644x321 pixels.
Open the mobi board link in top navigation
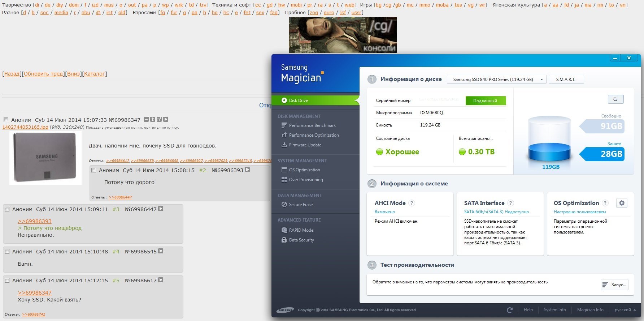tap(296, 5)
